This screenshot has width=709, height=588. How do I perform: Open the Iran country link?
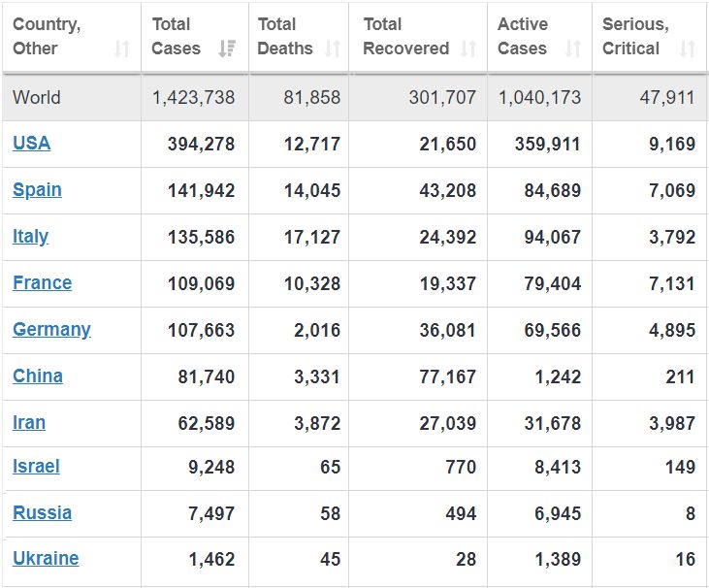tap(29, 423)
